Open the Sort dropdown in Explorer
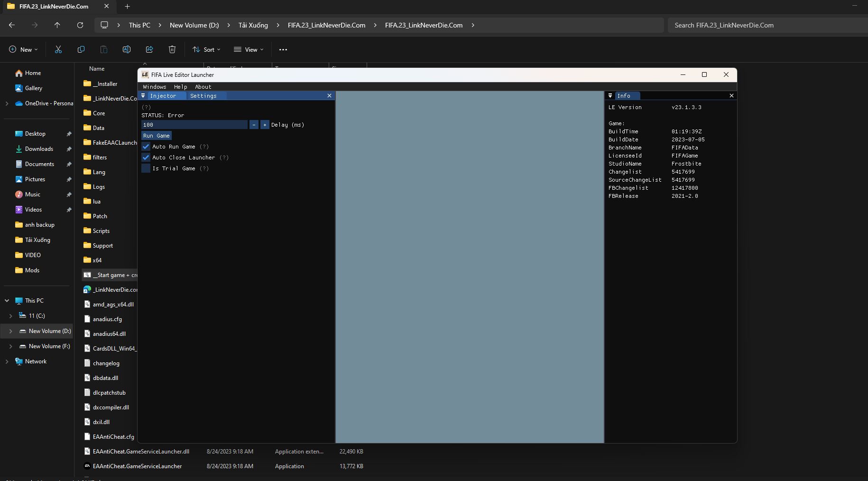This screenshot has height=481, width=868. [x=206, y=49]
